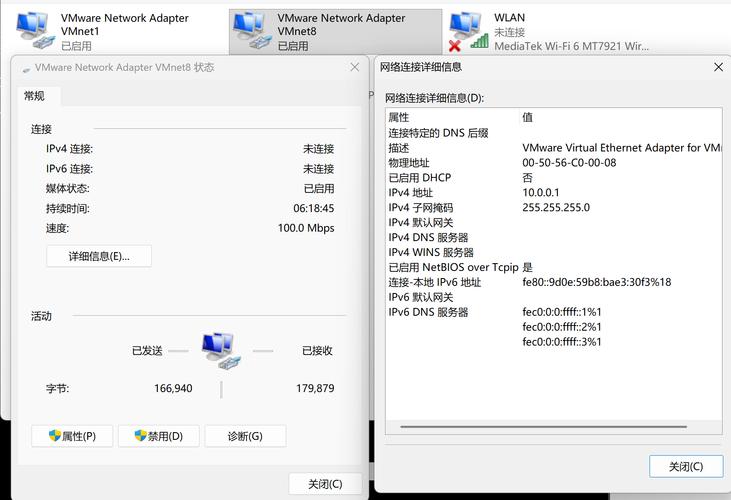
Task: Click the 诊断(G) diagnose button
Action: (x=245, y=436)
